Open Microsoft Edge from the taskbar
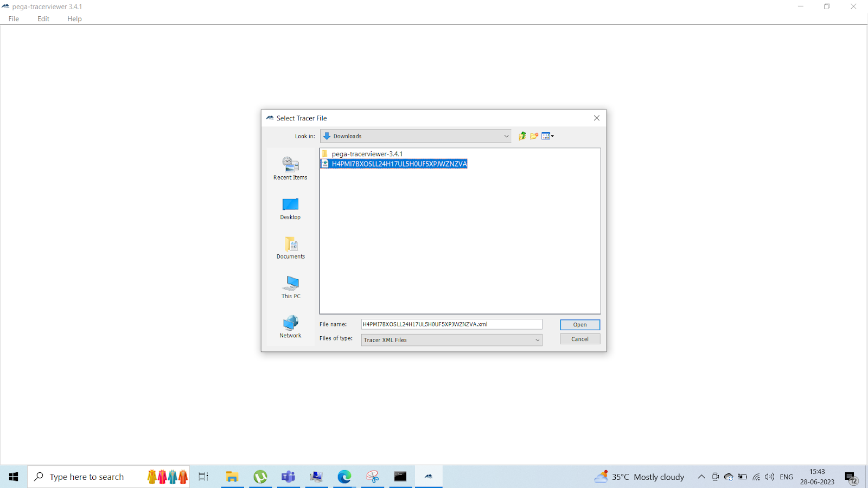This screenshot has width=868, height=488. coord(344,477)
